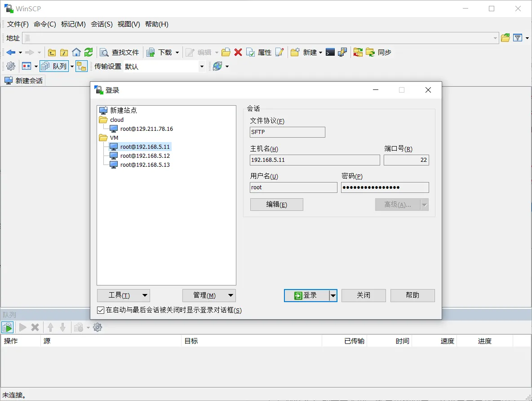Viewport: 532px width, 401px height.
Task: Toggle the remote directory tree panel
Action: click(82, 66)
